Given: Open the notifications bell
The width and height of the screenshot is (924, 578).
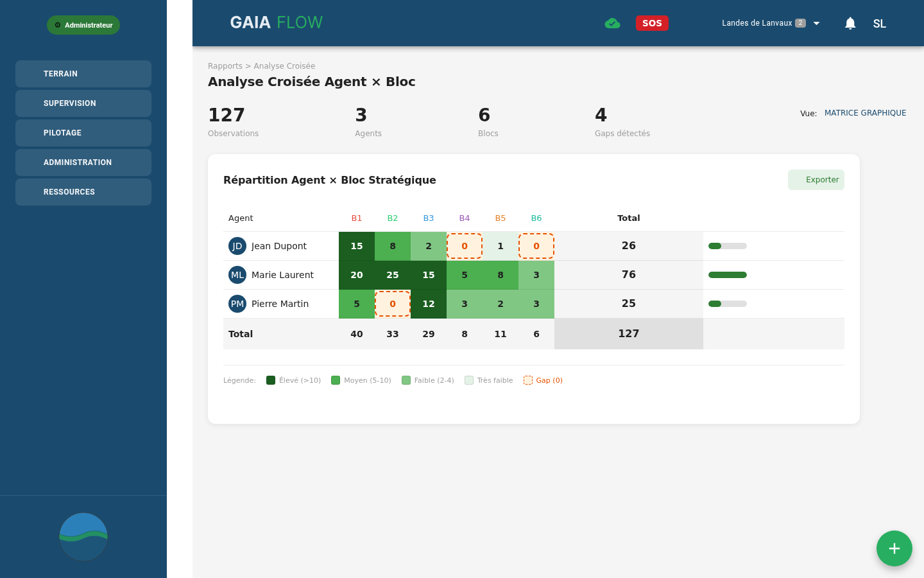Looking at the screenshot, I should (x=850, y=24).
